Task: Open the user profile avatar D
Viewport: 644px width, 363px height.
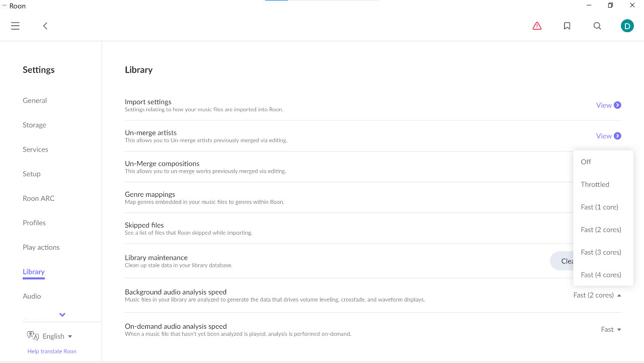Action: [627, 26]
